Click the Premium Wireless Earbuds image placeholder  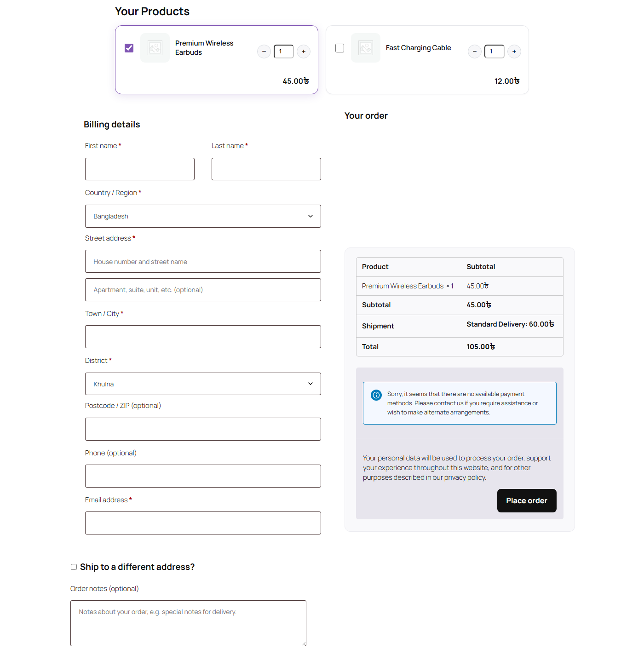(155, 48)
